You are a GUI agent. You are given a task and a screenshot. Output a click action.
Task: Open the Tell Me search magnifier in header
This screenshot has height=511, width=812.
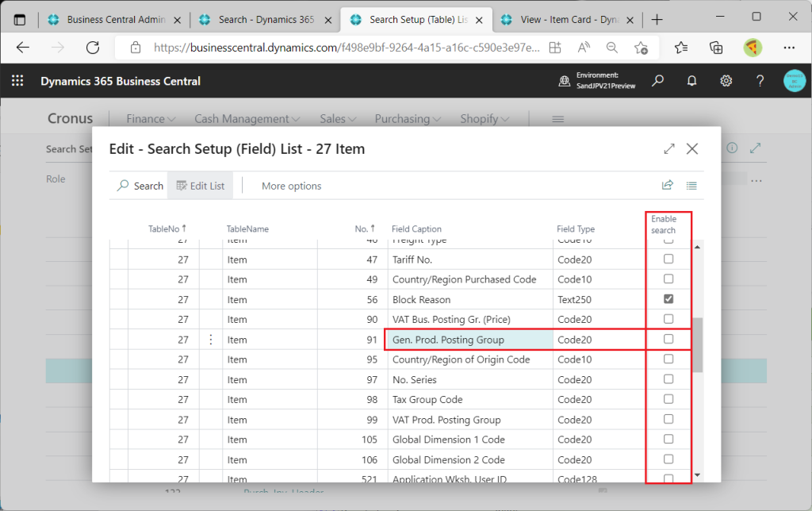click(x=657, y=81)
